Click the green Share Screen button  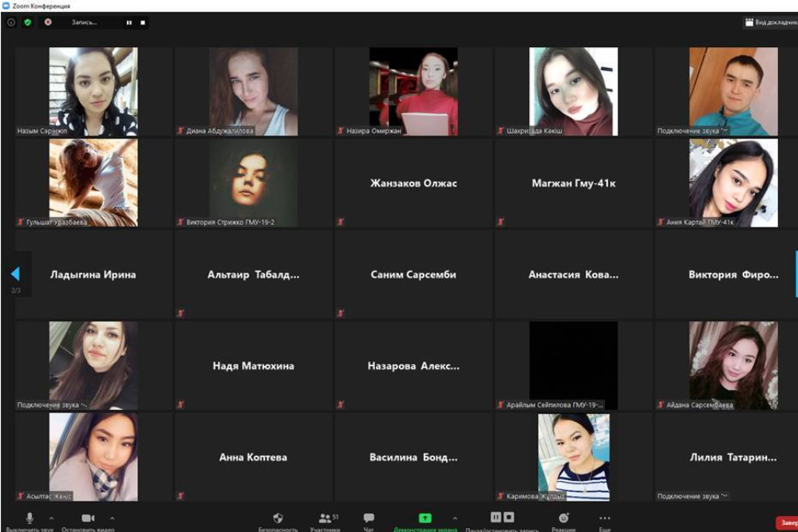[425, 518]
